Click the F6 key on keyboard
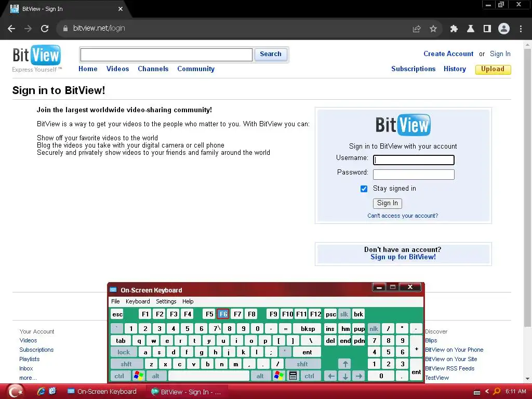 pos(223,314)
